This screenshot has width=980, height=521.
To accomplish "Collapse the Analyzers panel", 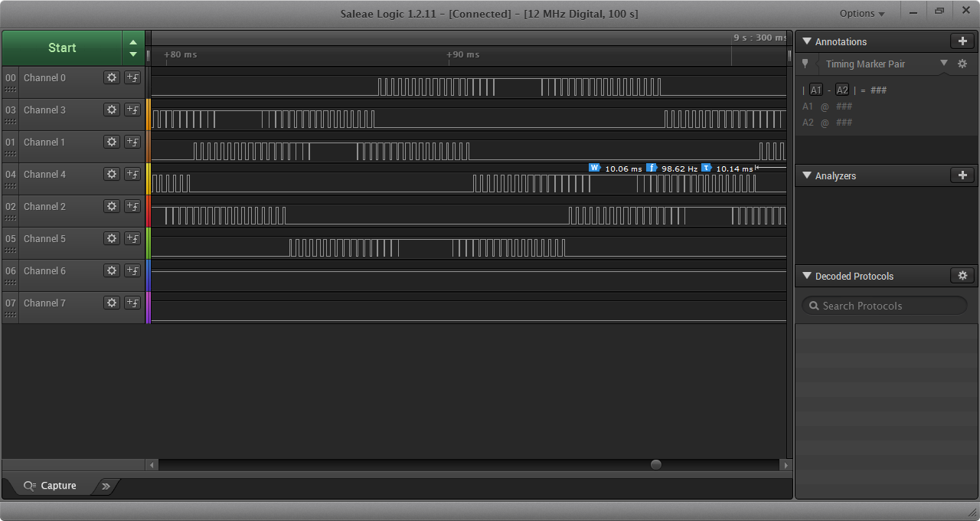I will (807, 175).
